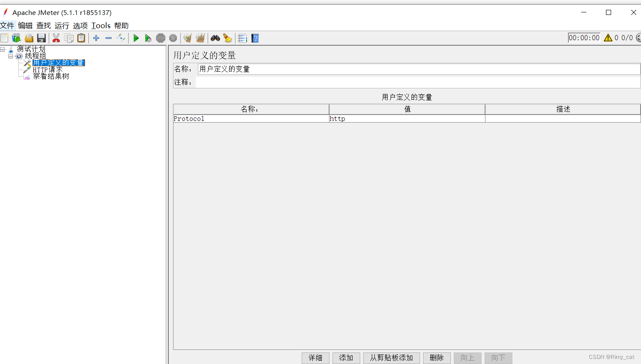Screen dimensions: 641x364
Task: Click the Paste clipboard icon
Action: (81, 38)
